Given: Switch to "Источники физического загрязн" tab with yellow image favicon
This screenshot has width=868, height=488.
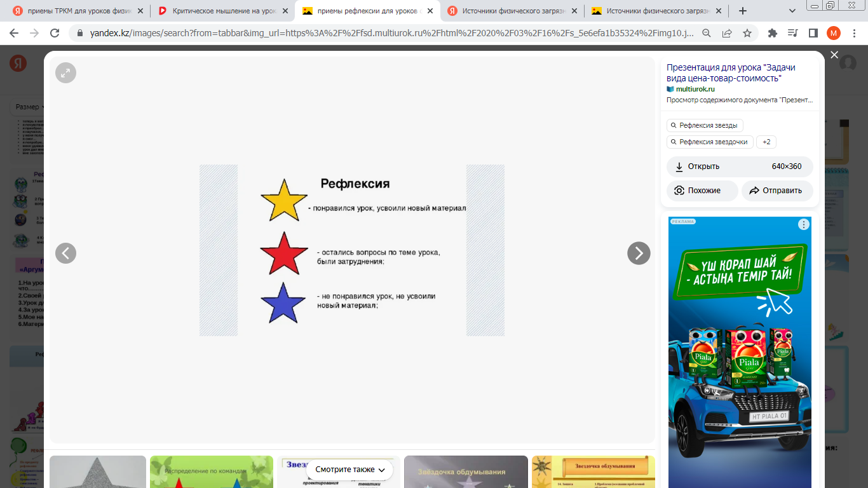Looking at the screenshot, I should [657, 11].
